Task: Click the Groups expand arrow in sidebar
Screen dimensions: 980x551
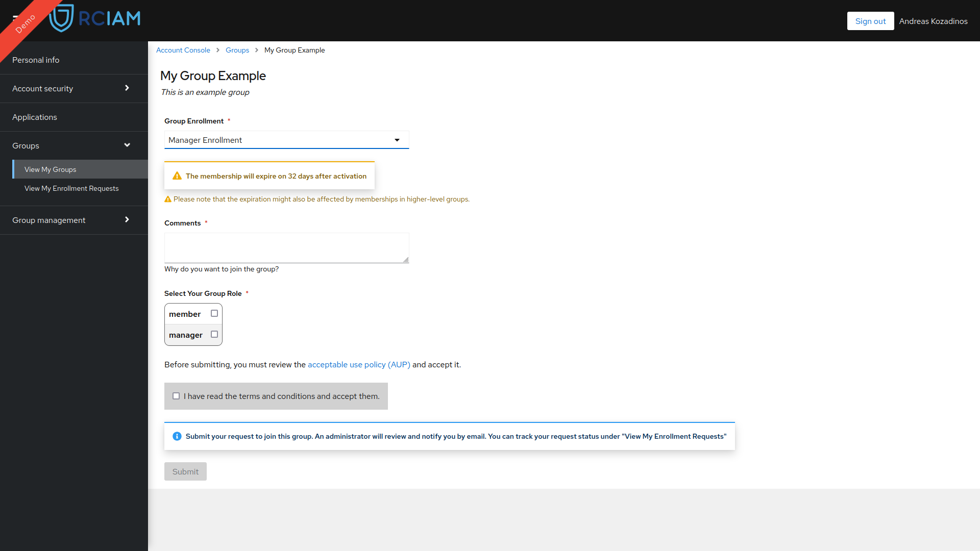Action: 127,145
